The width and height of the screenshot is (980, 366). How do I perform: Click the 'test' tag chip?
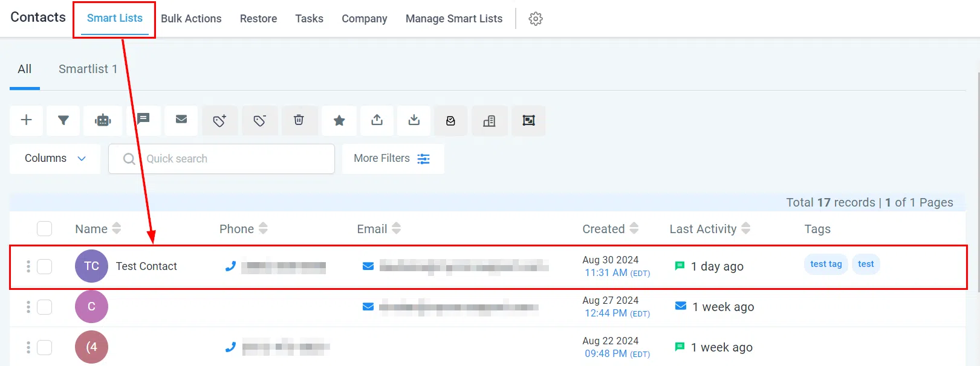866,264
